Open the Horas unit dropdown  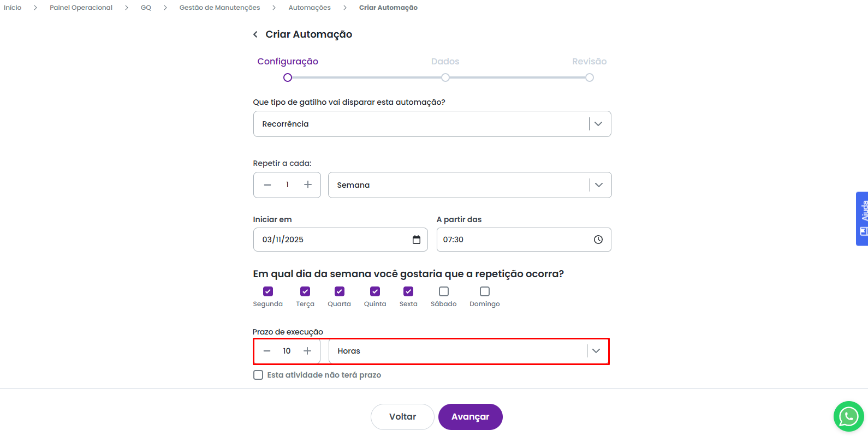[x=596, y=351]
